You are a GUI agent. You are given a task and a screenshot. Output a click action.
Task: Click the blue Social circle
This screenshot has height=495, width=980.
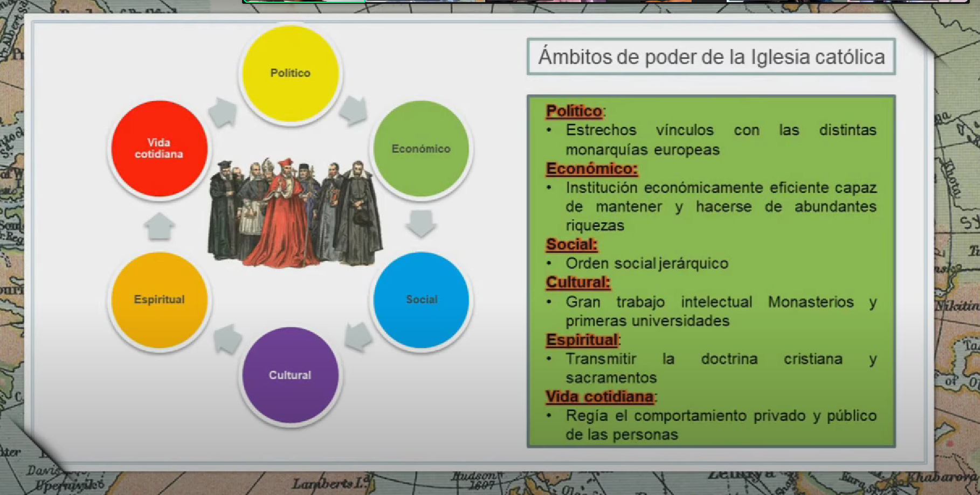click(421, 299)
